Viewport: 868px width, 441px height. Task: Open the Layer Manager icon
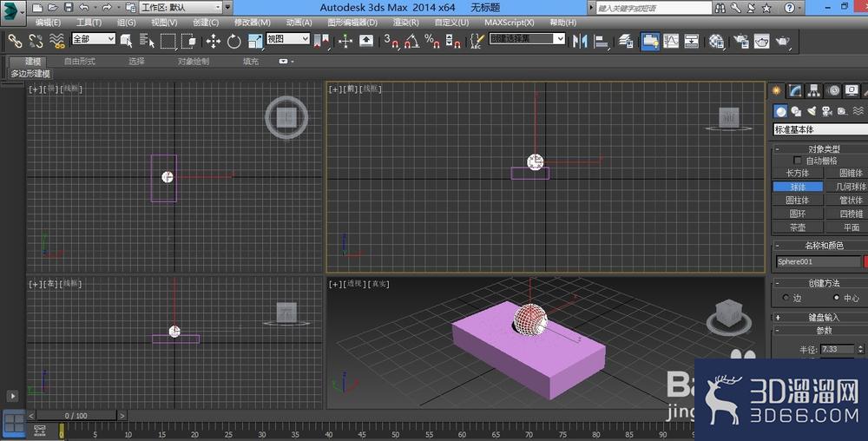626,41
